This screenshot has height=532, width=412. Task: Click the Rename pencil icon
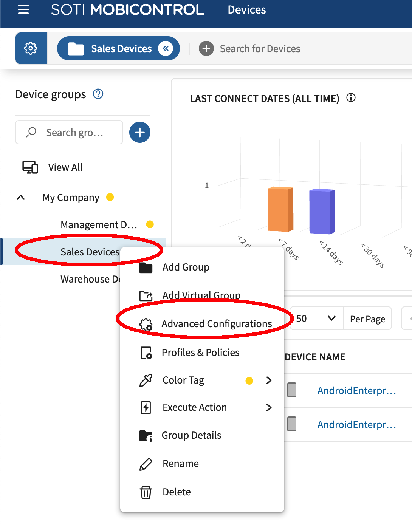[146, 464]
